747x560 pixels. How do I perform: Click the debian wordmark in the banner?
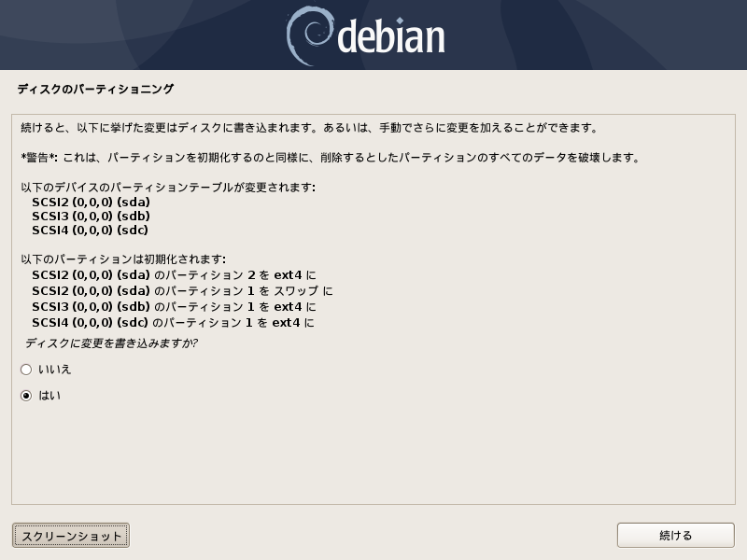pos(391,35)
